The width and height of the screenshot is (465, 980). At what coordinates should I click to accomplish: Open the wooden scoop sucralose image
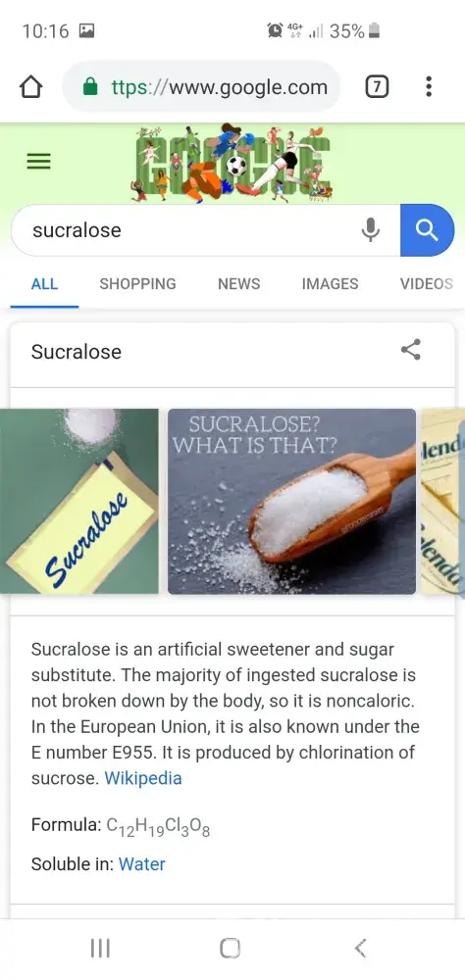[291, 501]
